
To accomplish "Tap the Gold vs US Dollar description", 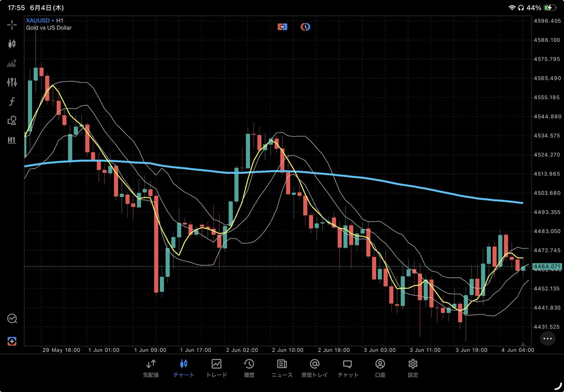I will (x=49, y=28).
